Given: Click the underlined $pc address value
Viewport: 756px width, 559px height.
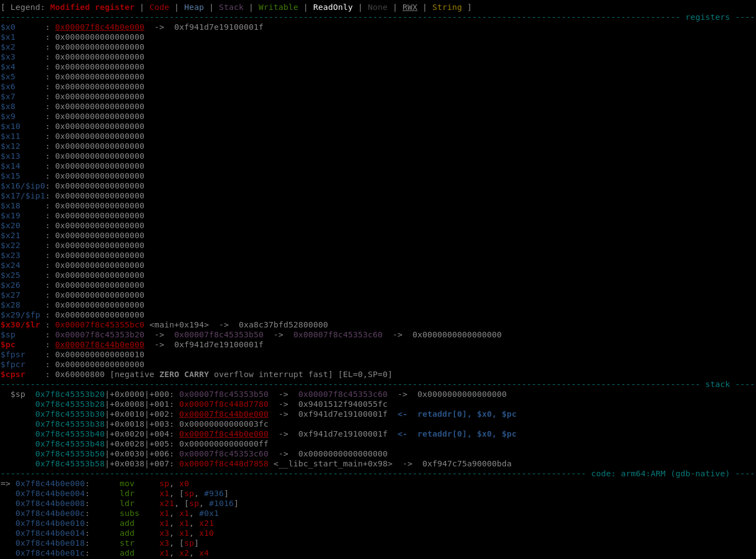Looking at the screenshot, I should 99,345.
